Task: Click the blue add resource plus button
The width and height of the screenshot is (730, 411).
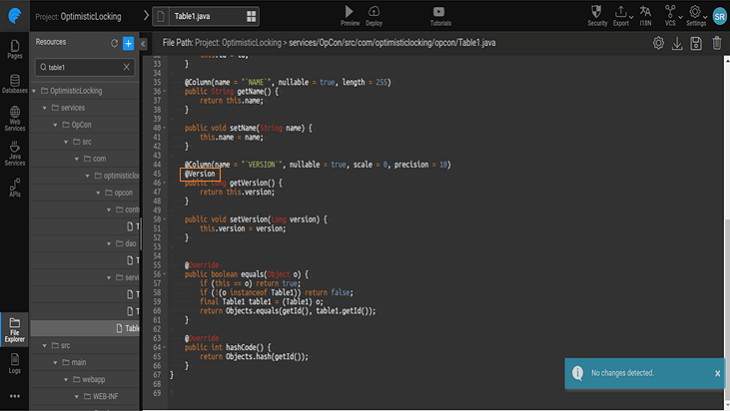Action: coord(128,43)
